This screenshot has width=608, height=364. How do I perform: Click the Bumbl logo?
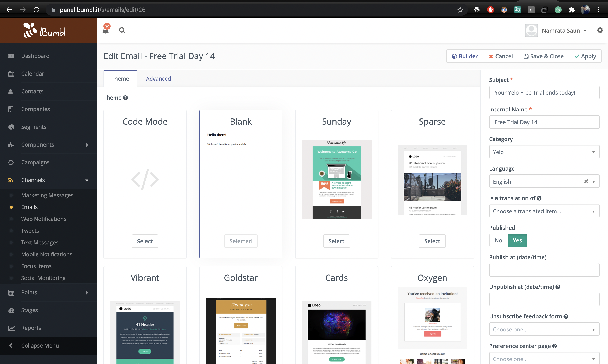pyautogui.click(x=44, y=31)
